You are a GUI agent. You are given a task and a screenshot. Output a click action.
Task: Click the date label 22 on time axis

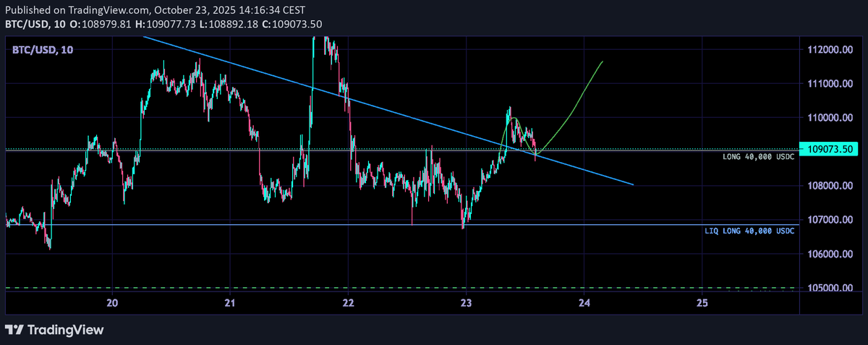(x=348, y=302)
